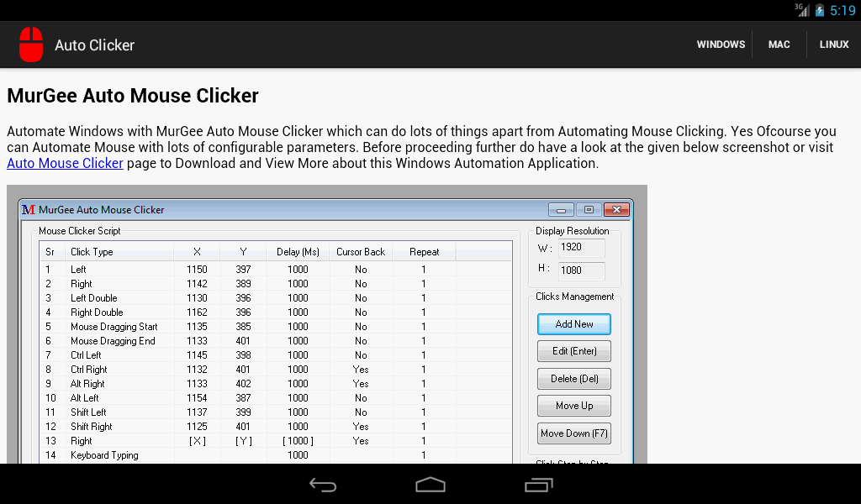Switch to the WINDOWS tab
This screenshot has height=504, width=861.
click(x=721, y=45)
